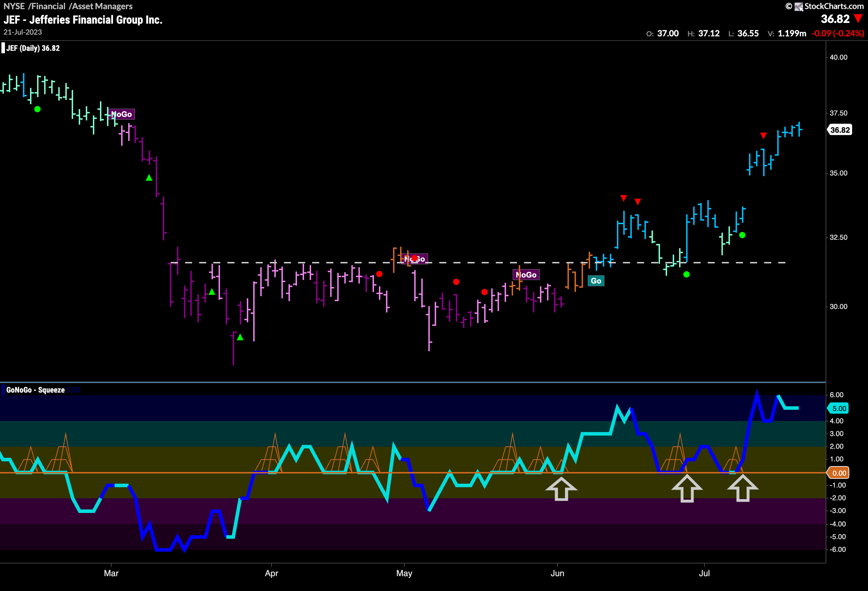The image size is (868, 591).
Task: Click the green up triangle at March low
Action: point(240,337)
